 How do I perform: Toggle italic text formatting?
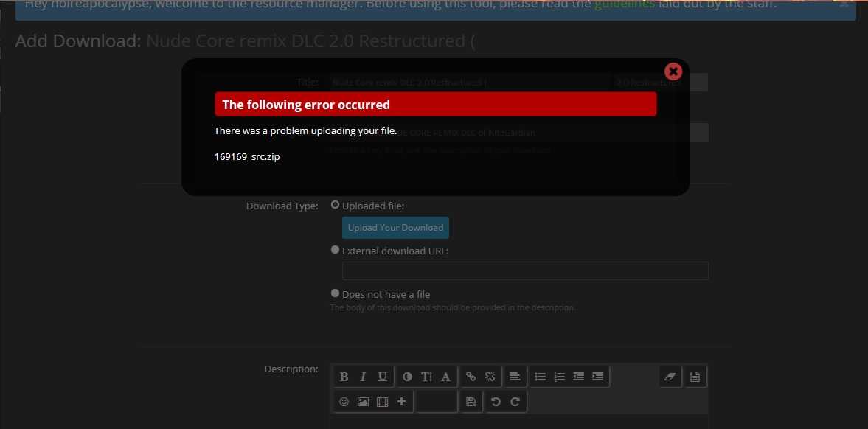point(363,377)
